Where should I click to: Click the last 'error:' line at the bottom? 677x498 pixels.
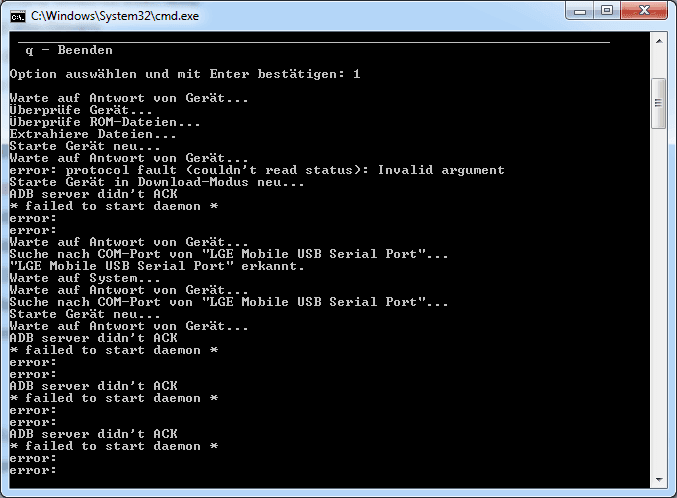pyautogui.click(x=33, y=470)
